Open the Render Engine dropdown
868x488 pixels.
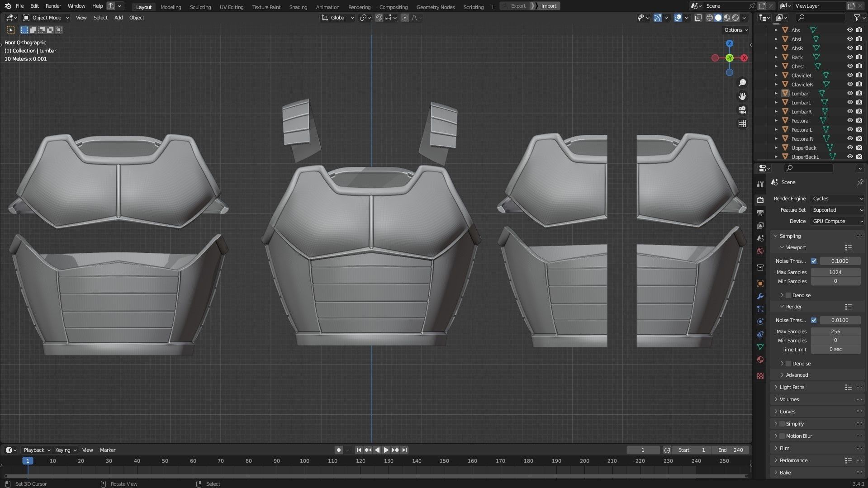[837, 199]
